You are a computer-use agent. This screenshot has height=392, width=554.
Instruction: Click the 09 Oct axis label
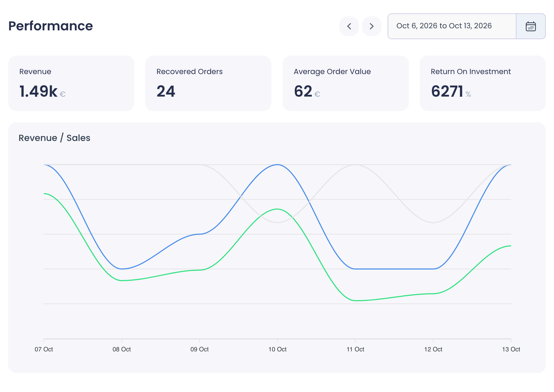[x=200, y=349]
